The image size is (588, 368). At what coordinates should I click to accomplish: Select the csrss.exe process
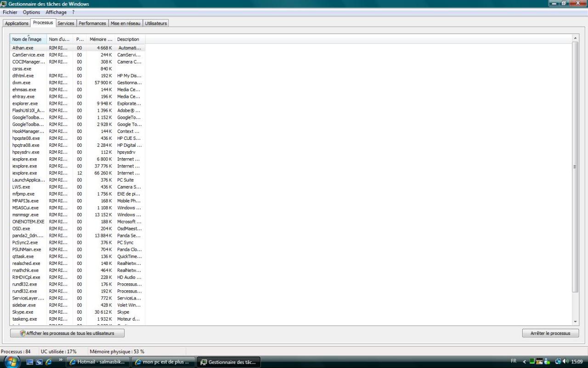pyautogui.click(x=77, y=69)
